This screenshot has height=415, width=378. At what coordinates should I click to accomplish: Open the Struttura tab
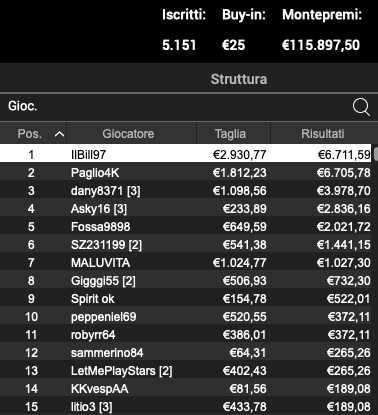239,79
